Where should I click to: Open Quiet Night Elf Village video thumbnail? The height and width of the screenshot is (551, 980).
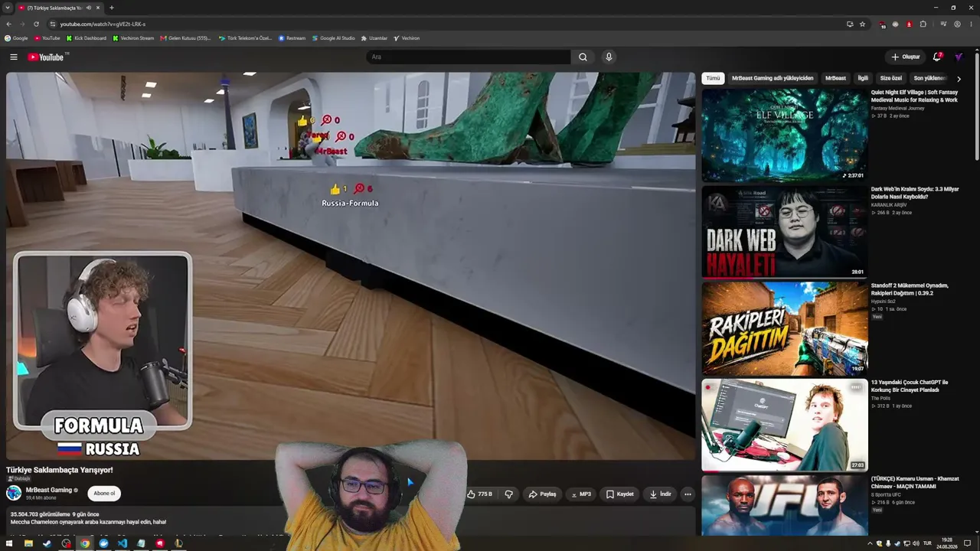[x=785, y=135]
